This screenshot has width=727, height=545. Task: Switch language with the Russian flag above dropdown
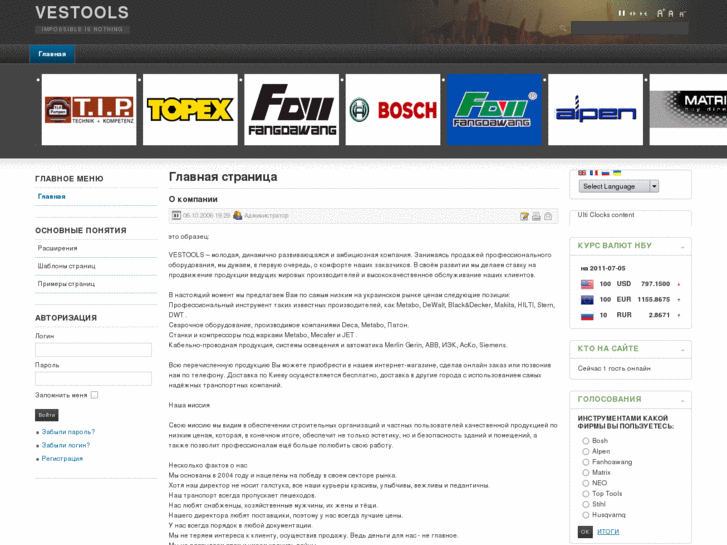coord(605,173)
